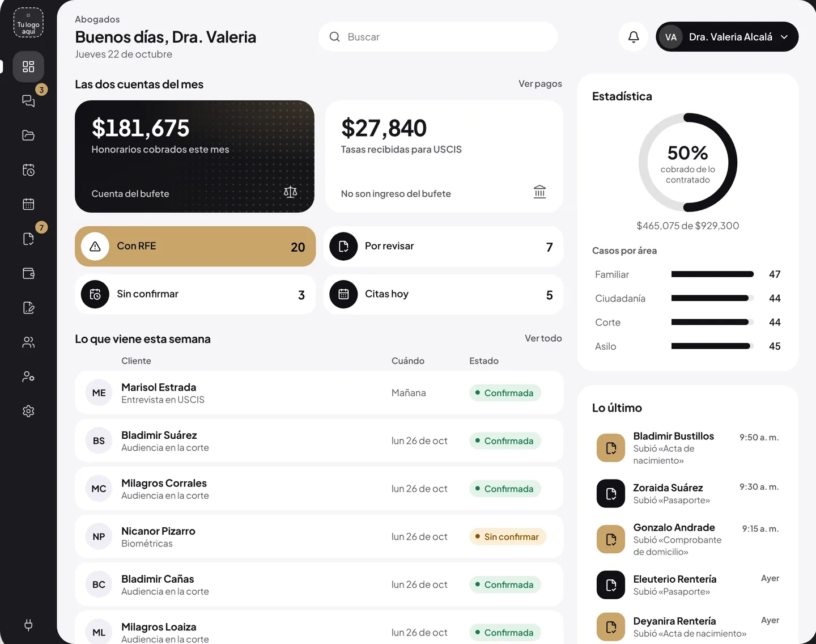Click the 50% circular progress ring
Screen dimensions: 816x644
click(688, 163)
